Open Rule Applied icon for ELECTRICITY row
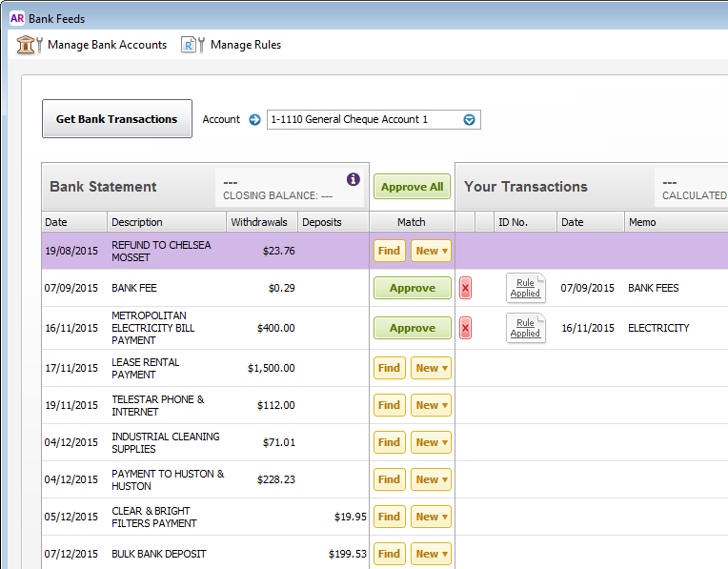 [526, 328]
